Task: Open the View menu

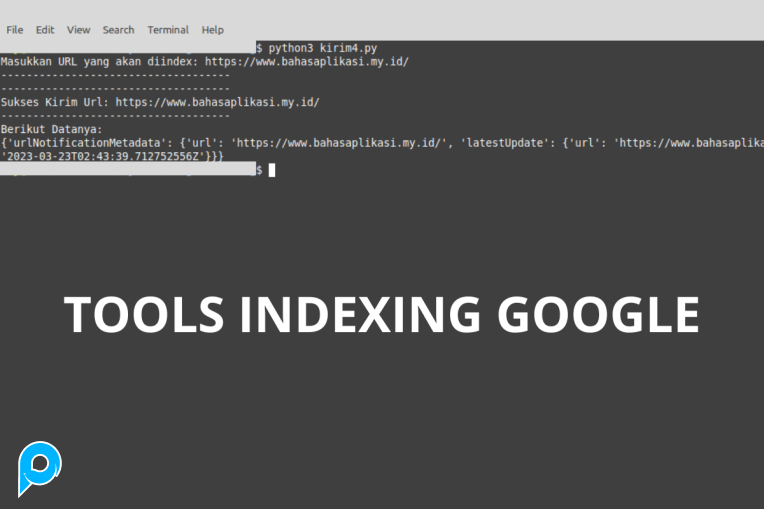Action: [x=78, y=30]
